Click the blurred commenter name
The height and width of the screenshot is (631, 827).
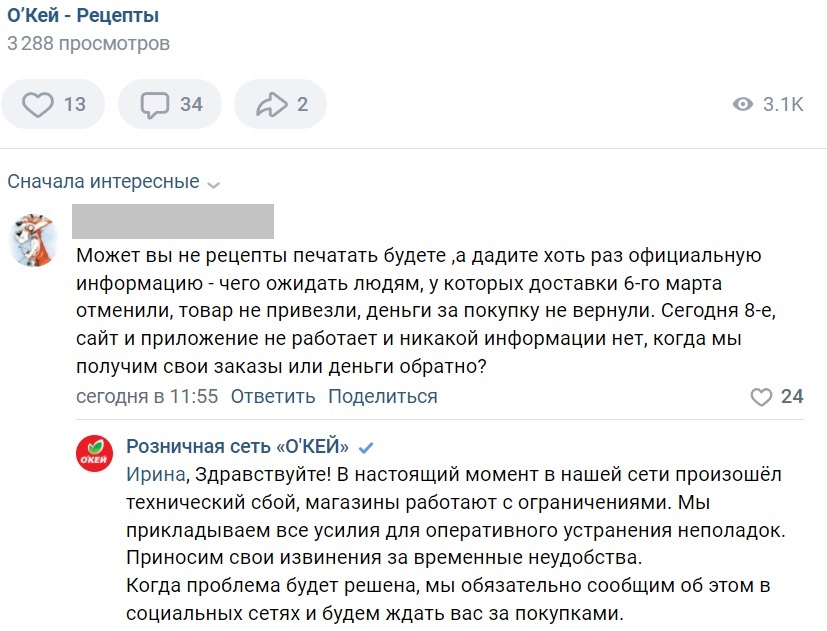pyautogui.click(x=174, y=221)
